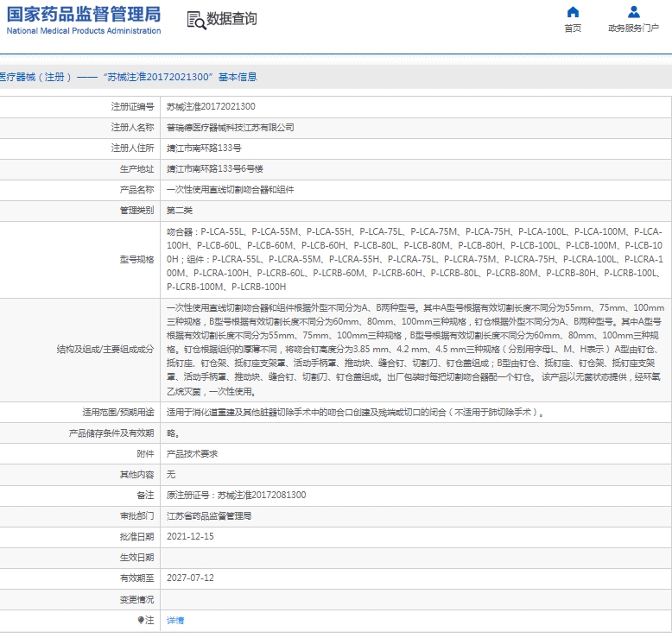Screen dimensions: 672x638
Task: Click the 型号规格 row label
Action: tap(136, 260)
